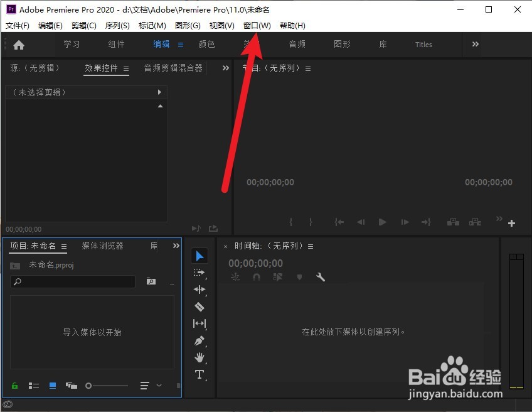Select the Razor tool
The height and width of the screenshot is (412, 532).
pos(199,306)
